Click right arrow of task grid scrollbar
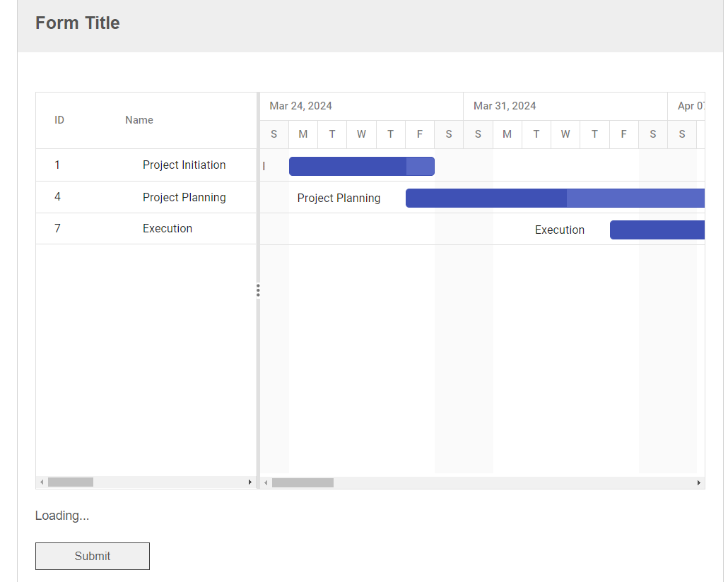728x582 pixels. click(x=249, y=482)
